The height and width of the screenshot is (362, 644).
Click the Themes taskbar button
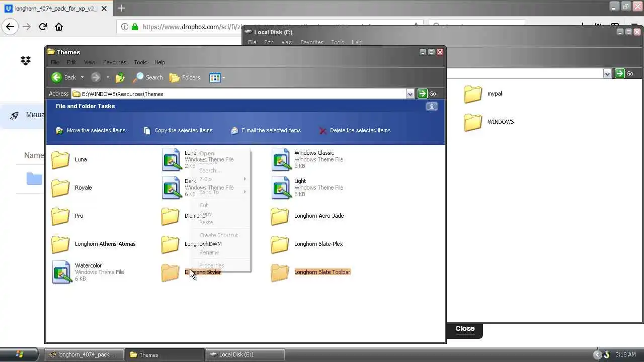[165, 354]
